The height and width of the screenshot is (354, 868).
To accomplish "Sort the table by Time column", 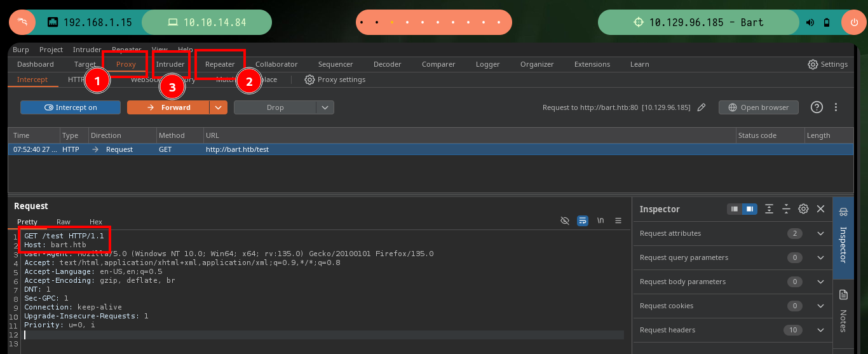I will click(34, 135).
